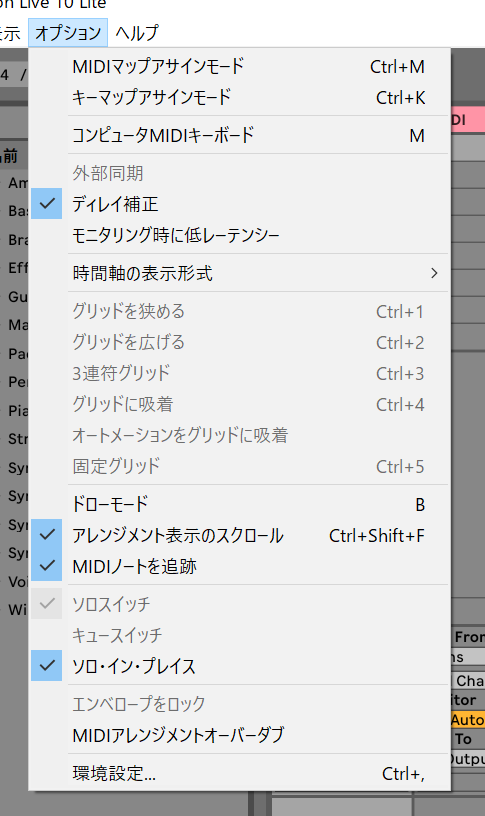Click the orange Auto monitor button

pos(467,720)
